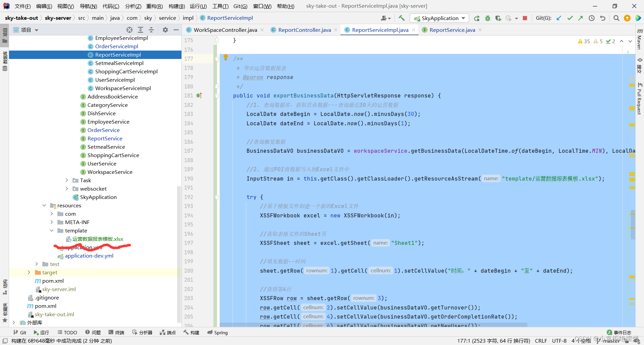The width and height of the screenshot is (644, 345).
Task: Click the UTF-8 encoding in status bar
Action: pos(559,341)
